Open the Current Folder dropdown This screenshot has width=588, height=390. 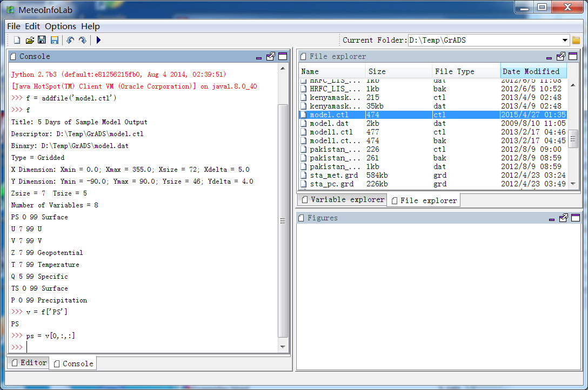(x=565, y=40)
